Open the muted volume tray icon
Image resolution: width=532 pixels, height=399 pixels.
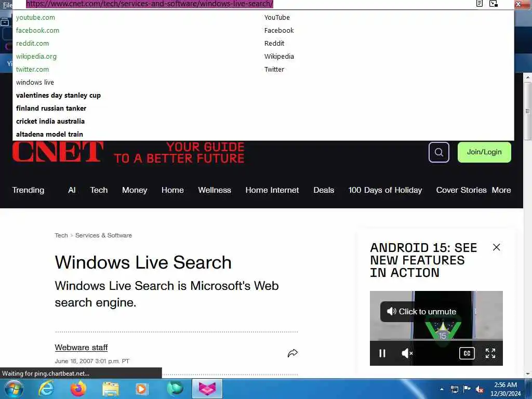(480, 389)
